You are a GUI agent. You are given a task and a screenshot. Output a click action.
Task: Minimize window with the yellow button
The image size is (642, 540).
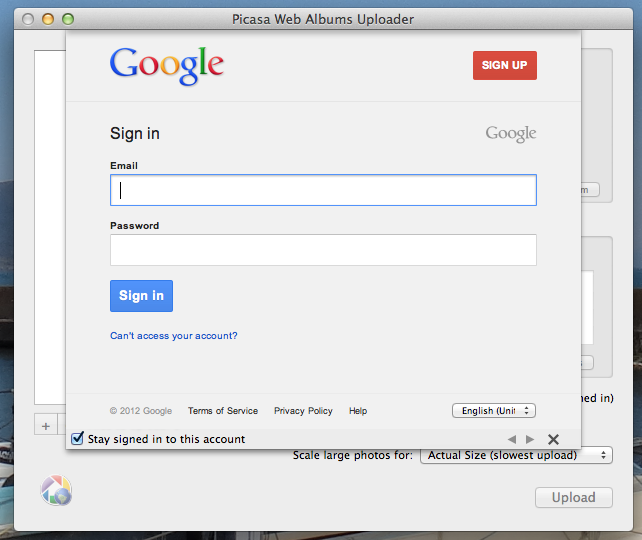[48, 19]
